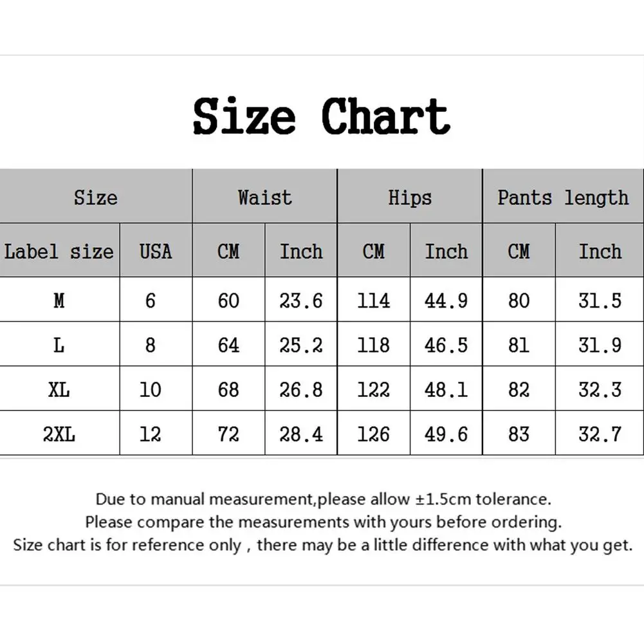This screenshot has width=644, height=644.
Task: Click the XL label size cell
Action: click(59, 390)
